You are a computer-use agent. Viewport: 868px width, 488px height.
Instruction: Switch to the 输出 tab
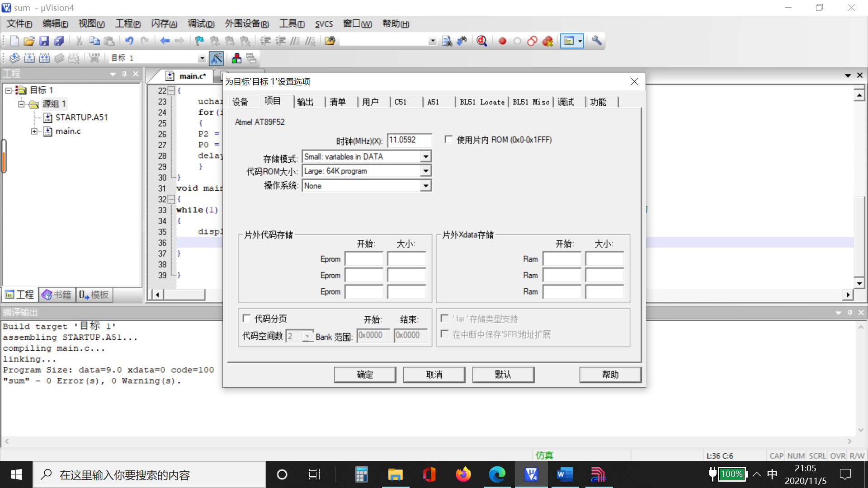306,102
